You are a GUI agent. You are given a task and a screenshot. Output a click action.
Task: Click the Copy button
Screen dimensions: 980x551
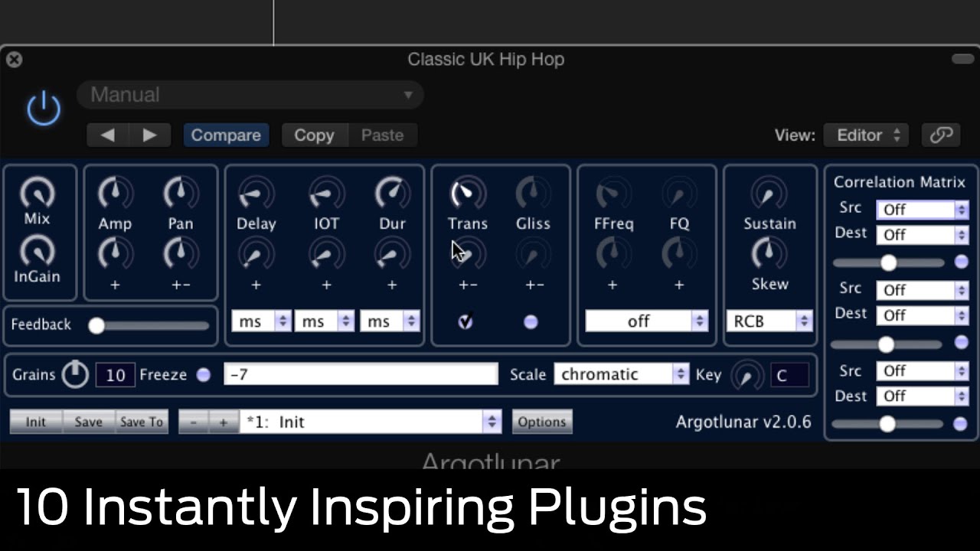[315, 135]
